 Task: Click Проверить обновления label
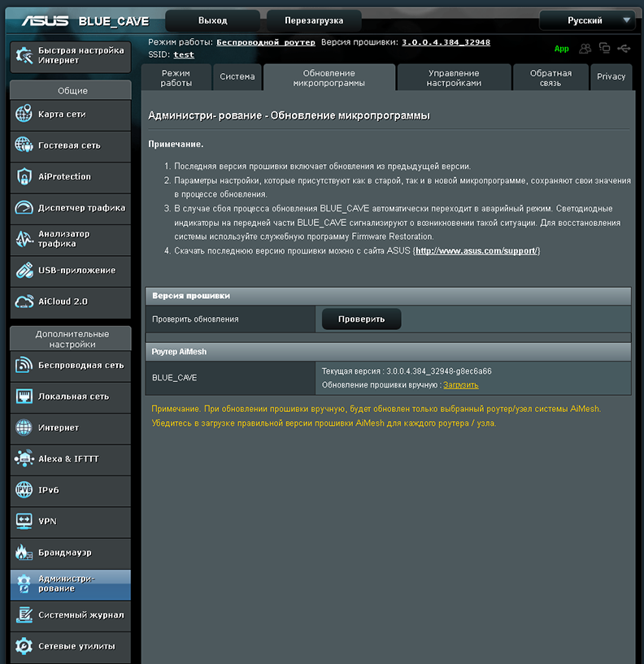[x=195, y=319]
